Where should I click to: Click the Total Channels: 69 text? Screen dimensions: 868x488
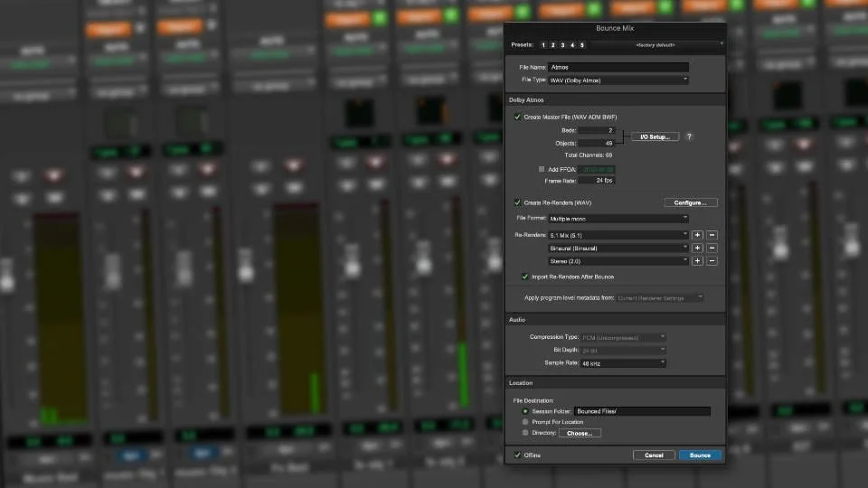(x=588, y=155)
